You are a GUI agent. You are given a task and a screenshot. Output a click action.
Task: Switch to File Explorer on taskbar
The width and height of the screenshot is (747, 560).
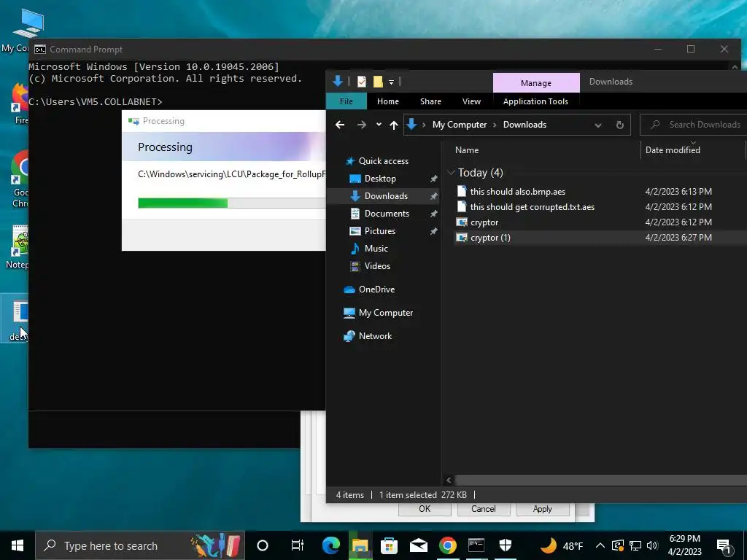click(x=360, y=545)
